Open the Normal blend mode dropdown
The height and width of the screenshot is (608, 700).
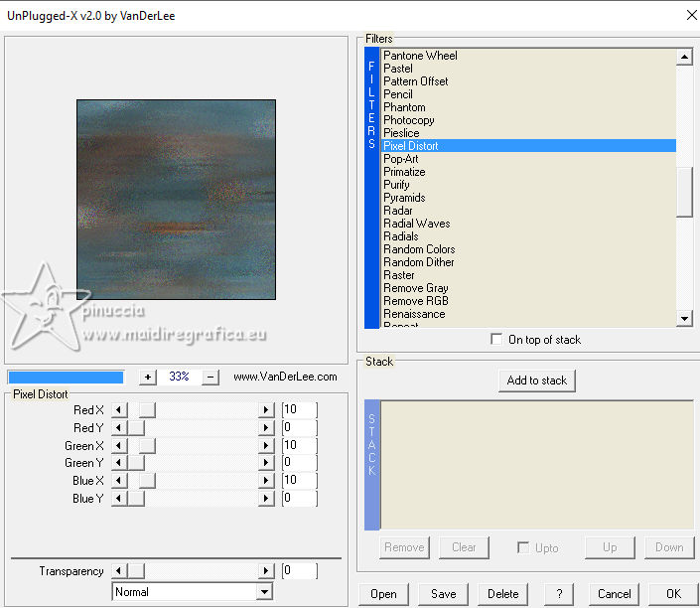pyautogui.click(x=192, y=592)
